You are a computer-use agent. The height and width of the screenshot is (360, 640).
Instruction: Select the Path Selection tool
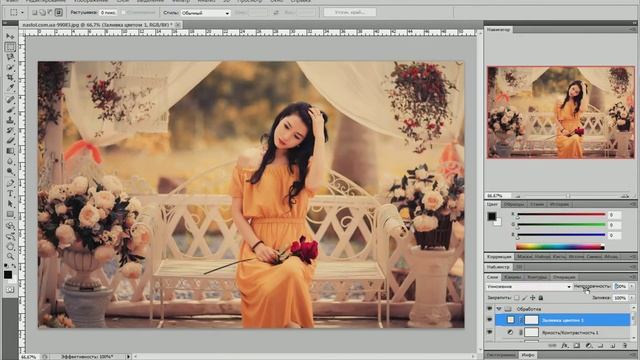coord(10,203)
